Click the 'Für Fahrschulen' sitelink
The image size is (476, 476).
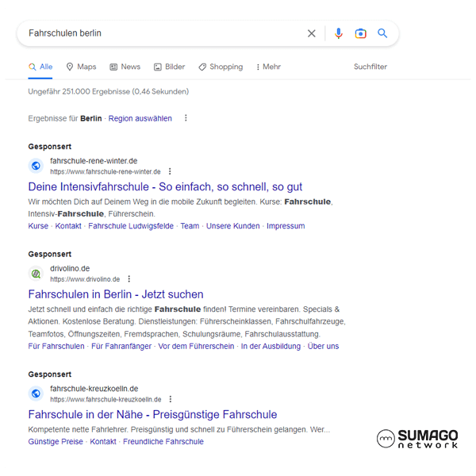pyautogui.click(x=56, y=346)
